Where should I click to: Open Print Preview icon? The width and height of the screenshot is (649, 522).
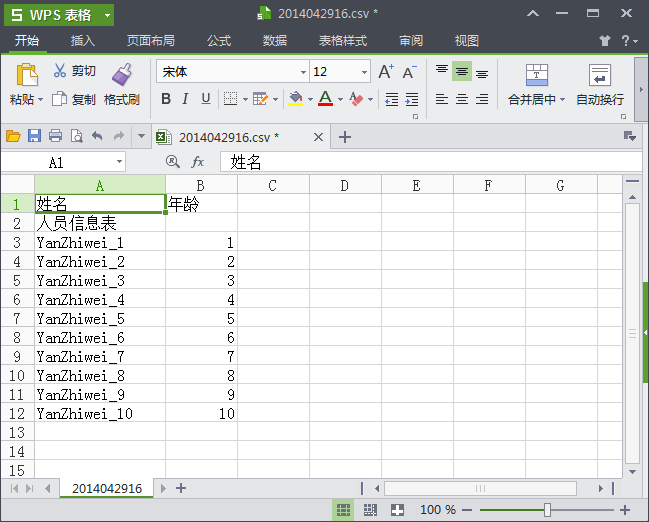click(x=77, y=136)
